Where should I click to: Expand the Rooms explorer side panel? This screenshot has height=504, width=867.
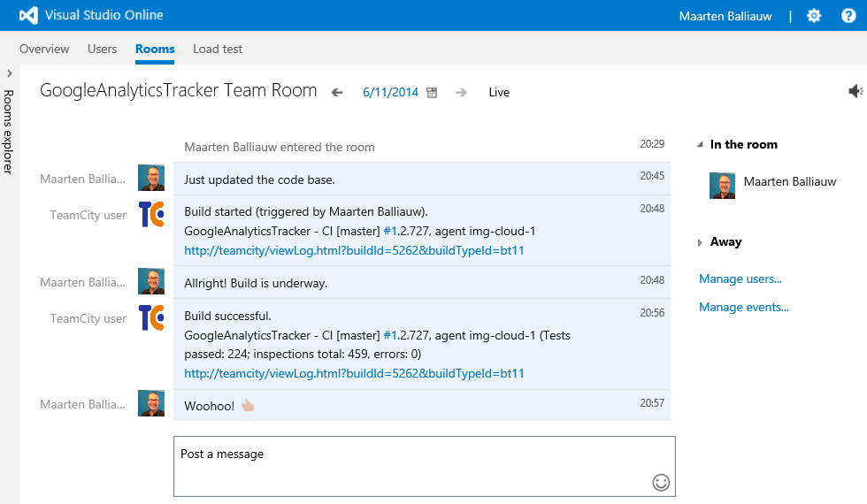[x=10, y=73]
